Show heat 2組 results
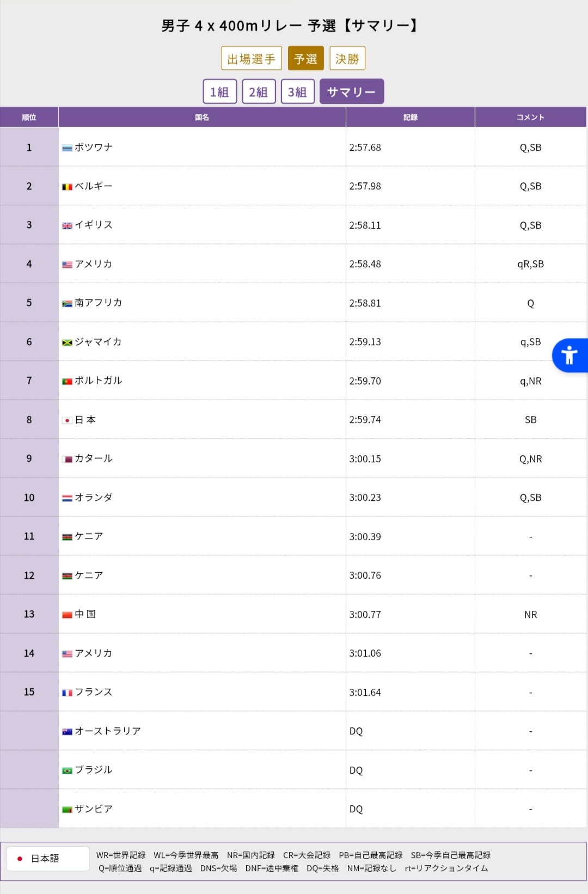 [259, 91]
